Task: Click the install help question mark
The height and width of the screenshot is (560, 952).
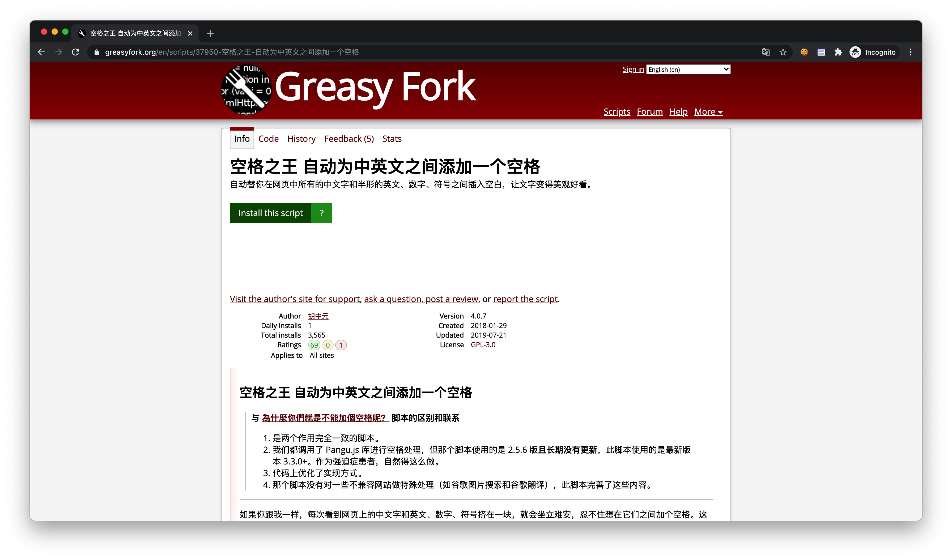Action: click(x=321, y=213)
